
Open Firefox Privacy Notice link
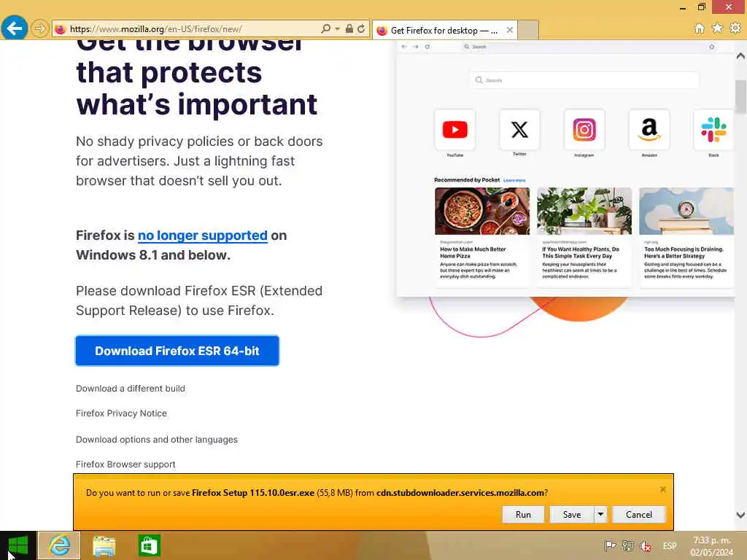[x=121, y=413]
